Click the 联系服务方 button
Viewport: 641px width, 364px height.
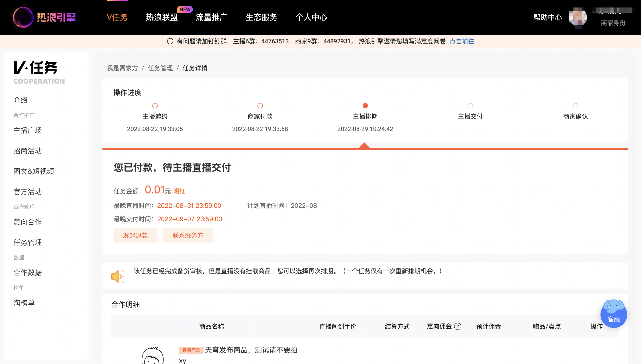pyautogui.click(x=188, y=235)
